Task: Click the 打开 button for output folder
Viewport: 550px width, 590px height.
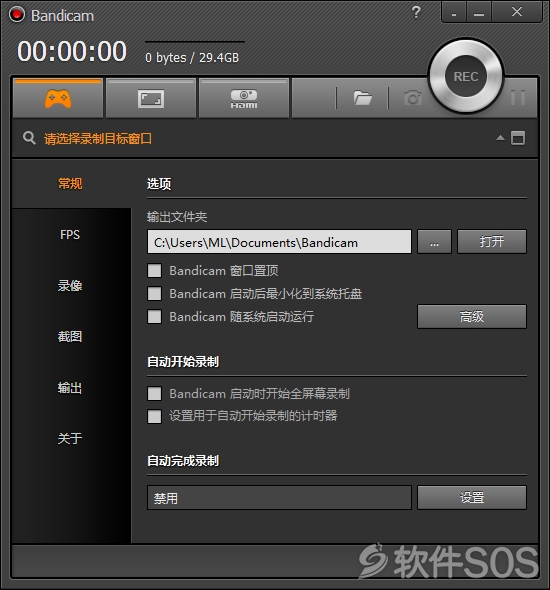Action: (x=492, y=242)
